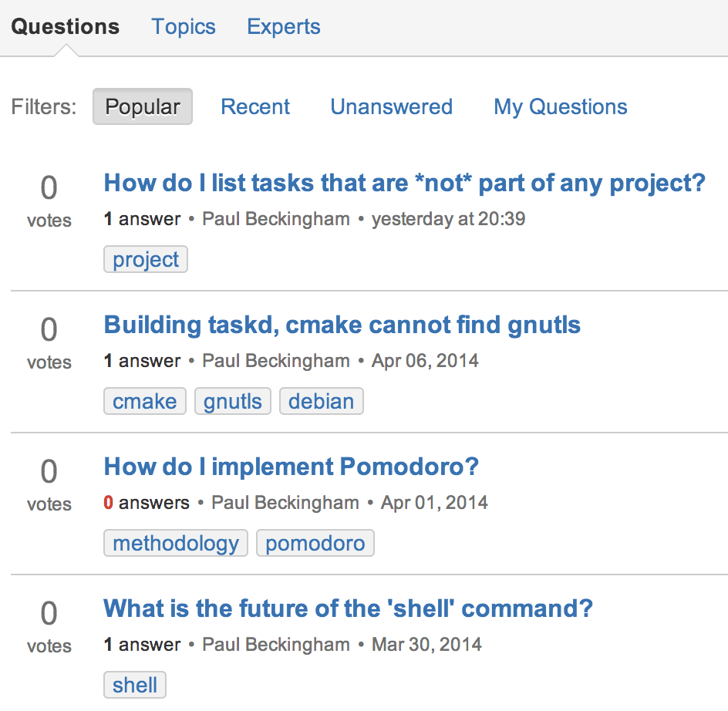Viewport: 728px width, 711px height.
Task: Select the cmake tag
Action: click(x=145, y=401)
